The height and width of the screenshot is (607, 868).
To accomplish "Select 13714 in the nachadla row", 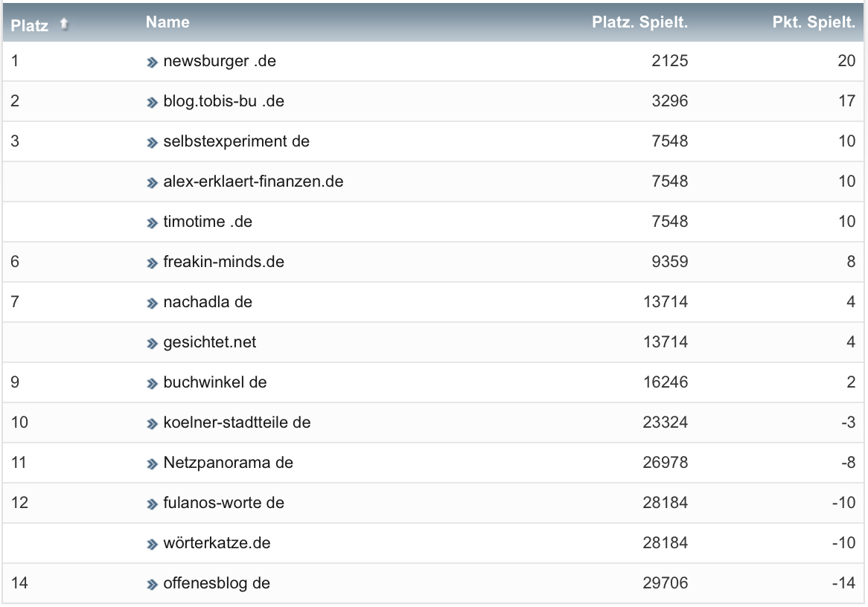I will [666, 302].
